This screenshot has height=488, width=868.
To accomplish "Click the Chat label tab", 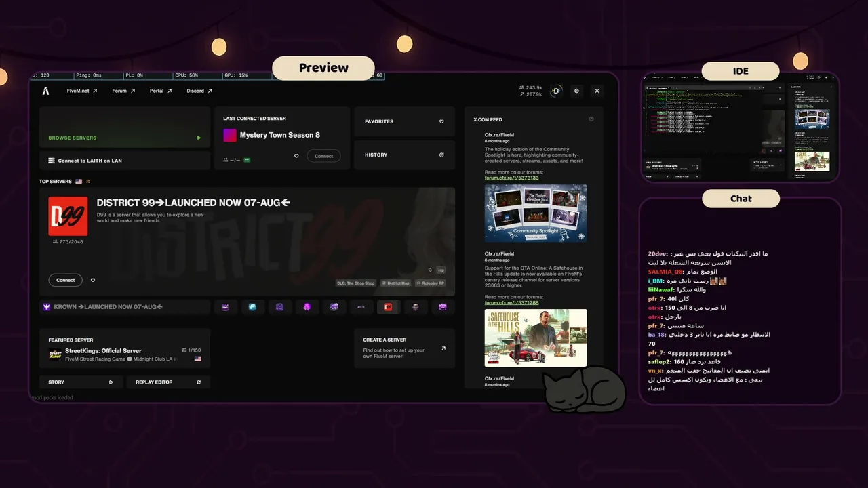I will (x=741, y=199).
